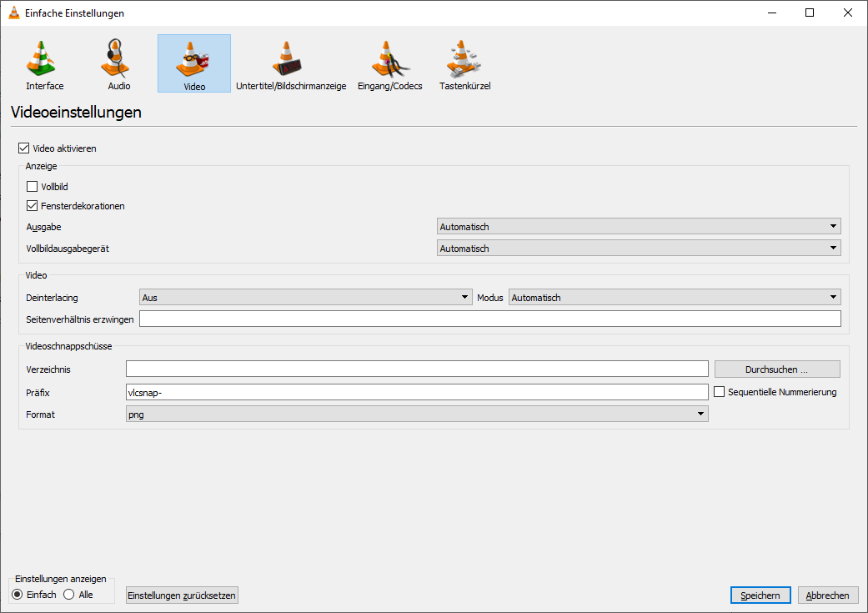Open the Eingang/Codecs settings category

pyautogui.click(x=389, y=63)
